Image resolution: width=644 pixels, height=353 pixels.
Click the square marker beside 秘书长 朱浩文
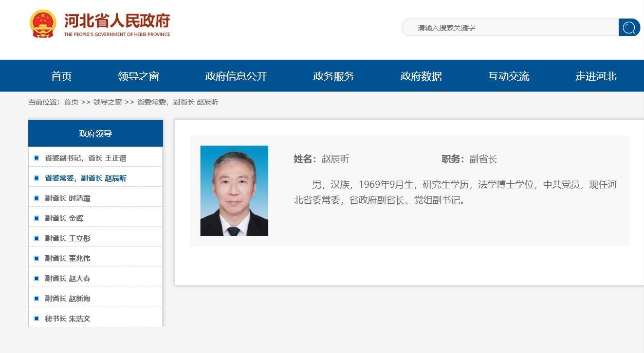[36, 317]
